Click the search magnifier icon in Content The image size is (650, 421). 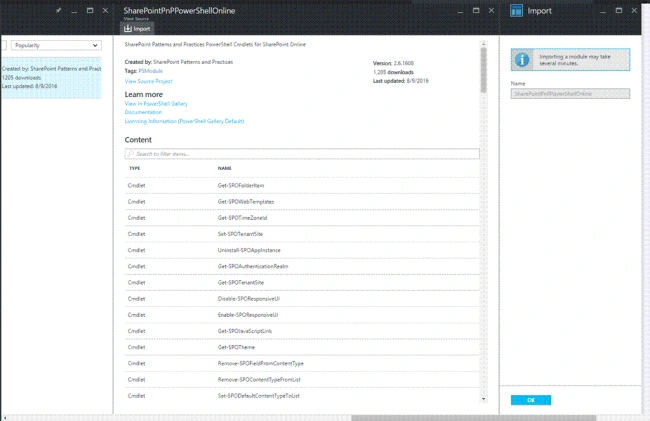[130, 154]
